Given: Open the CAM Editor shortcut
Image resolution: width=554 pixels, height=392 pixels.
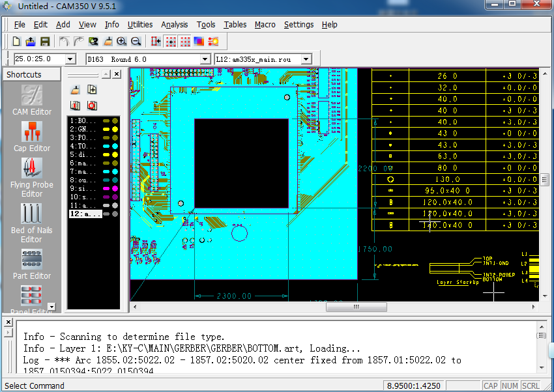Looking at the screenshot, I should [x=32, y=100].
